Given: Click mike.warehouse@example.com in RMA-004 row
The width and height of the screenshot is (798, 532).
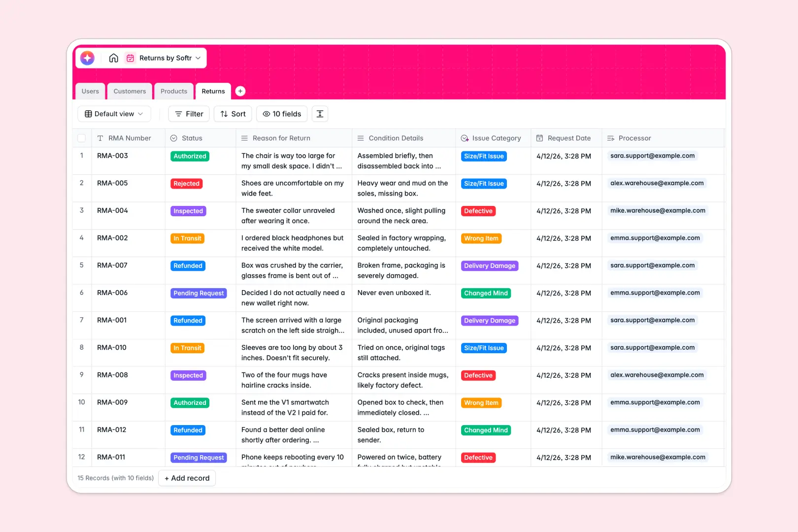Looking at the screenshot, I should pos(658,210).
